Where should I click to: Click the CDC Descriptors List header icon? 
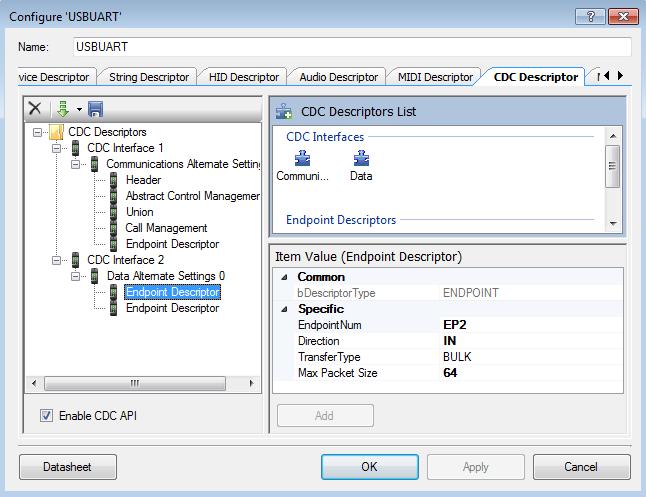coord(284,112)
